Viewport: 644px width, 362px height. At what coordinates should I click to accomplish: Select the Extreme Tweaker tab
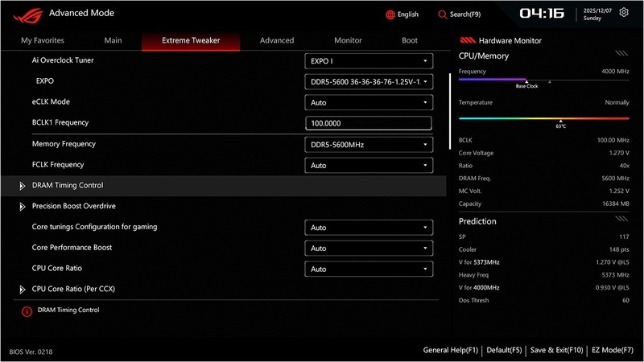point(191,41)
